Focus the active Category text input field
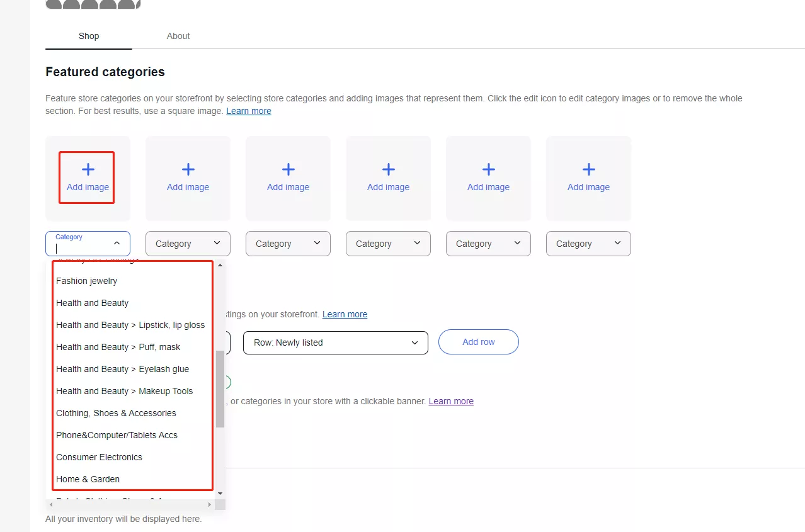 pos(82,247)
